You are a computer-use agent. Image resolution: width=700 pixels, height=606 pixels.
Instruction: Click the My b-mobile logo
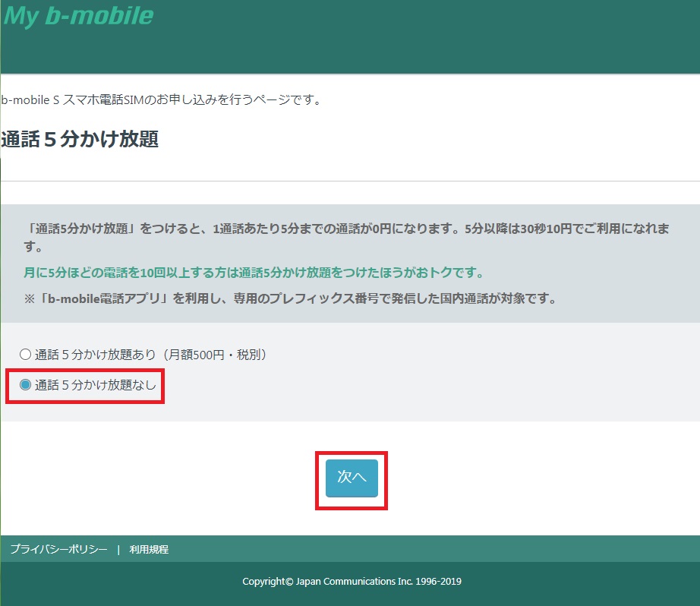pos(78,16)
